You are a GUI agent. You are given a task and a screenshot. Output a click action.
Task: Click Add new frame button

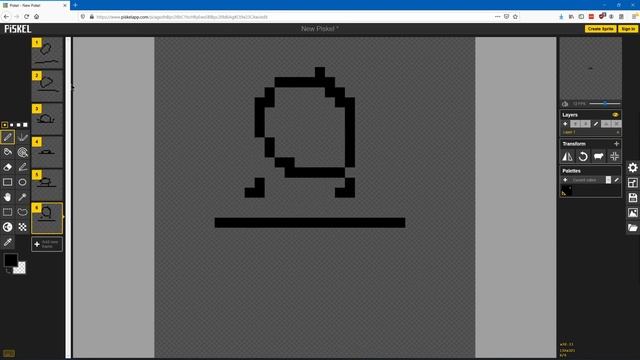point(47,244)
